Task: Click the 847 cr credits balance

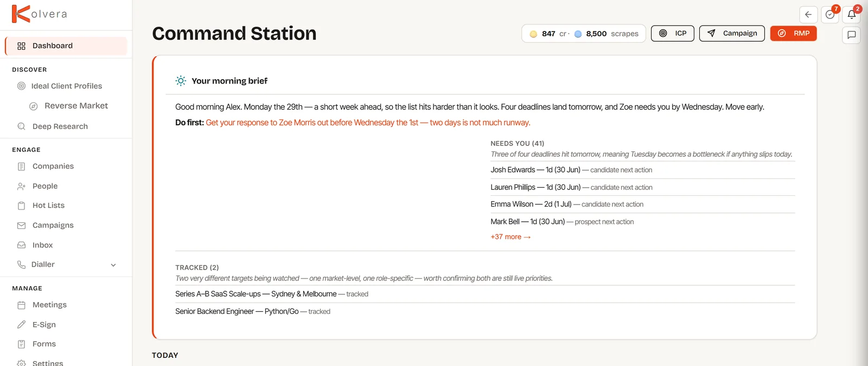Action: pyautogui.click(x=548, y=34)
